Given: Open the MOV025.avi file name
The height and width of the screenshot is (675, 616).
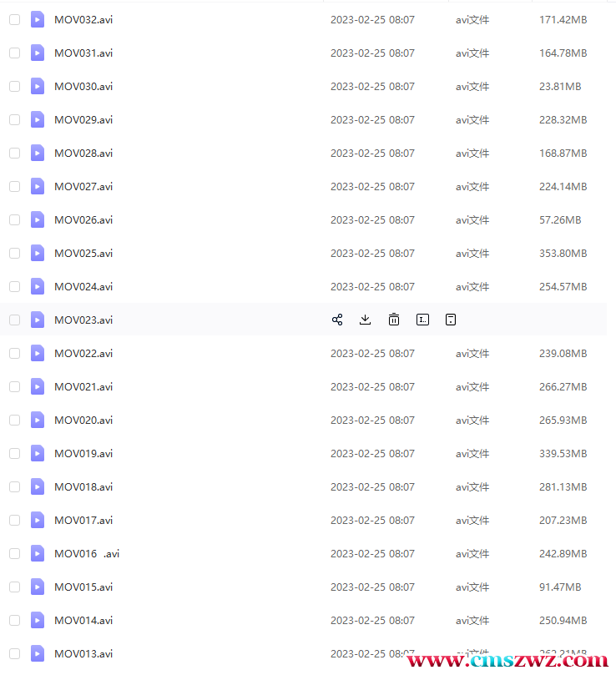Looking at the screenshot, I should (83, 253).
